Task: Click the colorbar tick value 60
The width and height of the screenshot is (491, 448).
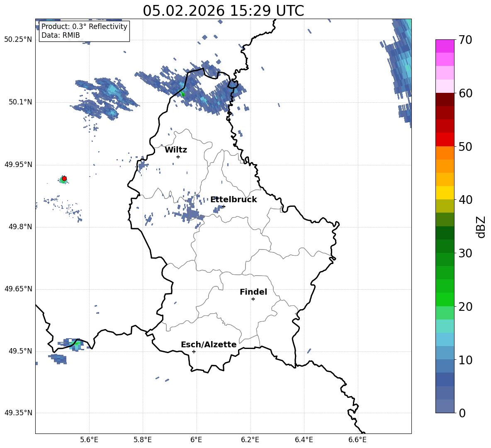Action: pos(465,93)
